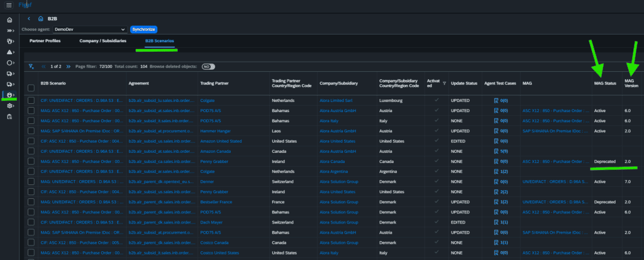This screenshot has height=260, width=644.
Task: Open trading partner Bestseller France link
Action: 216,202
